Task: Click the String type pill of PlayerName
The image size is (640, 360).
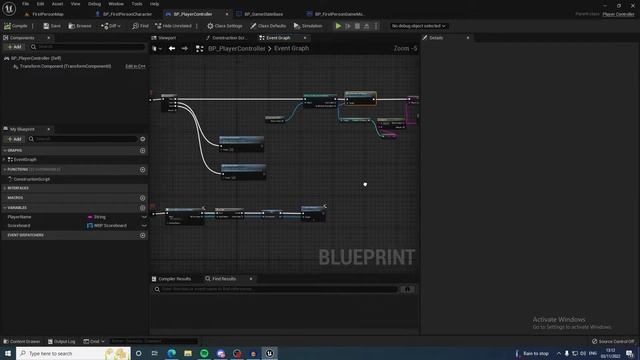Action: 96,217
